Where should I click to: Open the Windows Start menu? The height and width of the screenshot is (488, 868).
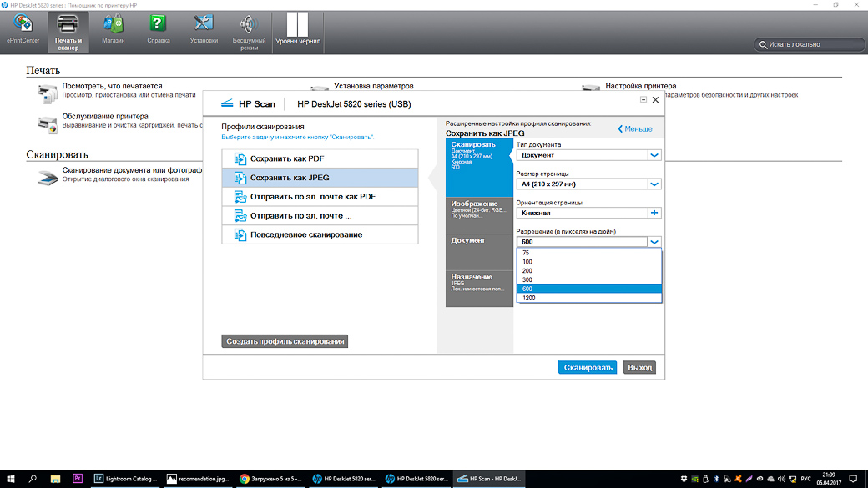pyautogui.click(x=11, y=479)
